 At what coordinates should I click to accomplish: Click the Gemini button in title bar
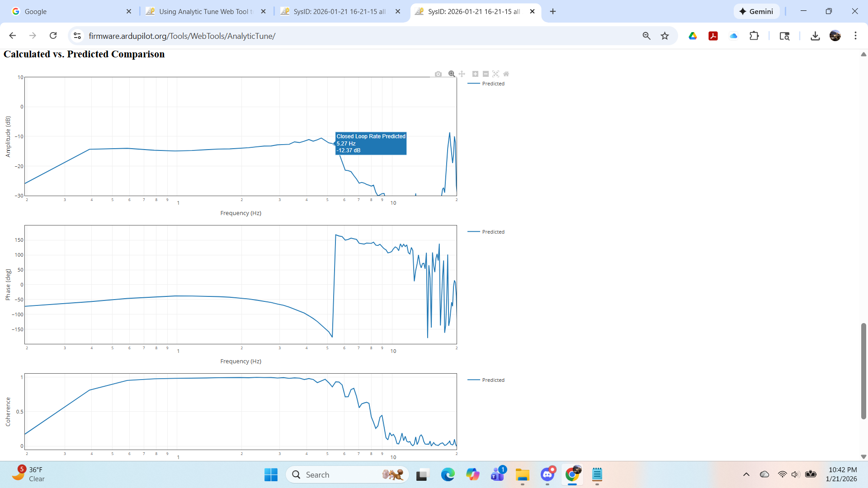click(x=756, y=11)
